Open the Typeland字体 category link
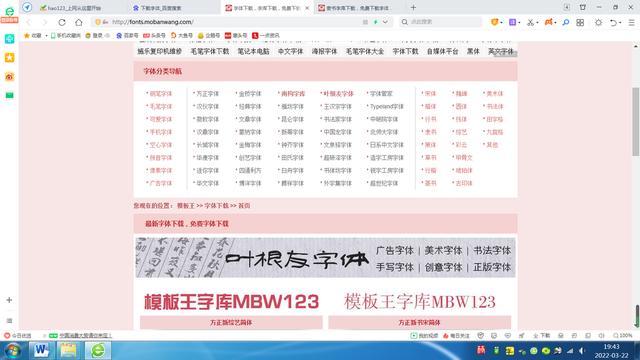 point(386,107)
